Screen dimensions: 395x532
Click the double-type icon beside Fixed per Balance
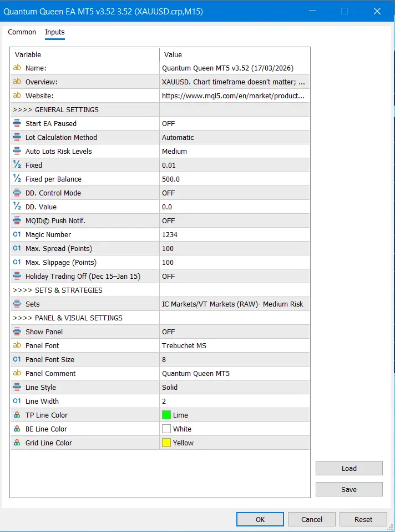(17, 179)
